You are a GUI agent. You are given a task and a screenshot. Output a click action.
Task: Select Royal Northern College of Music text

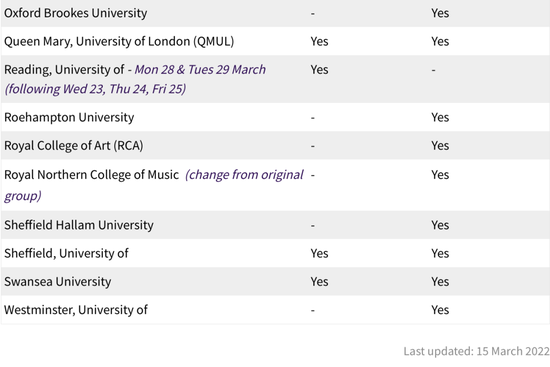click(x=92, y=175)
